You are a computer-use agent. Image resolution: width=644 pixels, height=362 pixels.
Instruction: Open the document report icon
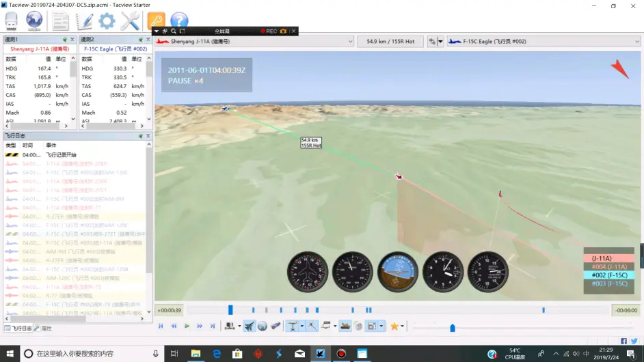[60, 21]
